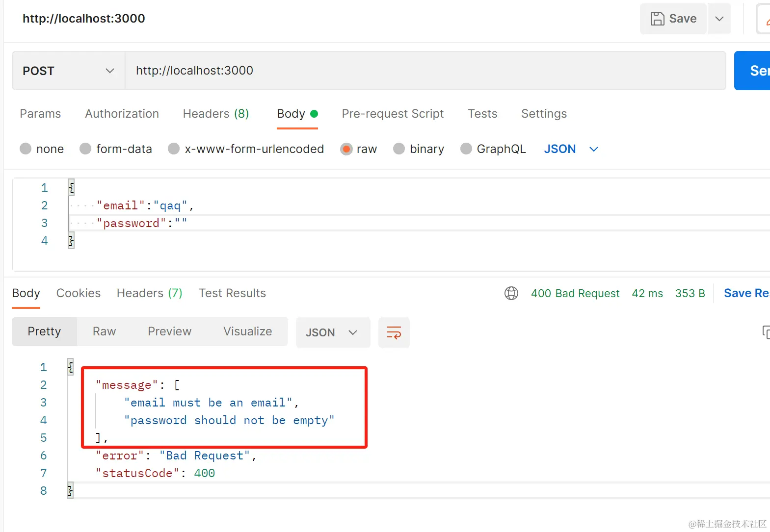Click the wrap lines icon in response toolbar
This screenshot has height=532, width=770.
pyautogui.click(x=394, y=332)
